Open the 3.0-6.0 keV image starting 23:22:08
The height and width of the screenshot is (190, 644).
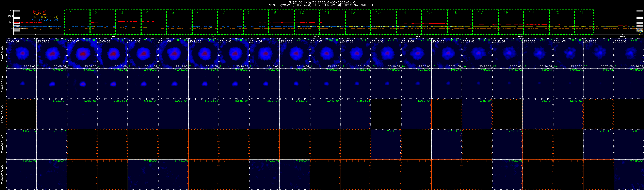pyautogui.click(x=507, y=53)
